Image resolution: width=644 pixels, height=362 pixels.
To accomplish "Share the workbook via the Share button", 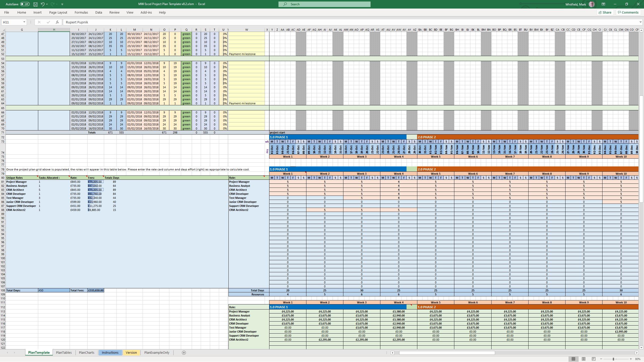I will pyautogui.click(x=605, y=12).
